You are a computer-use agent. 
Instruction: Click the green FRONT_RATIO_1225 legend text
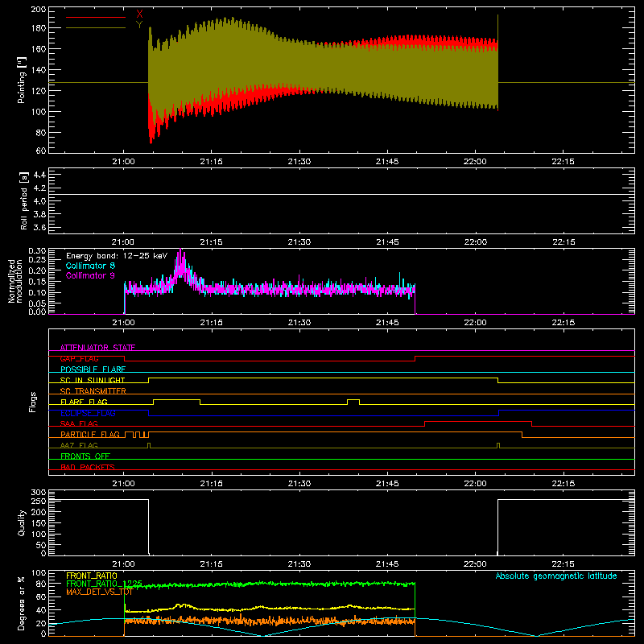click(x=104, y=584)
